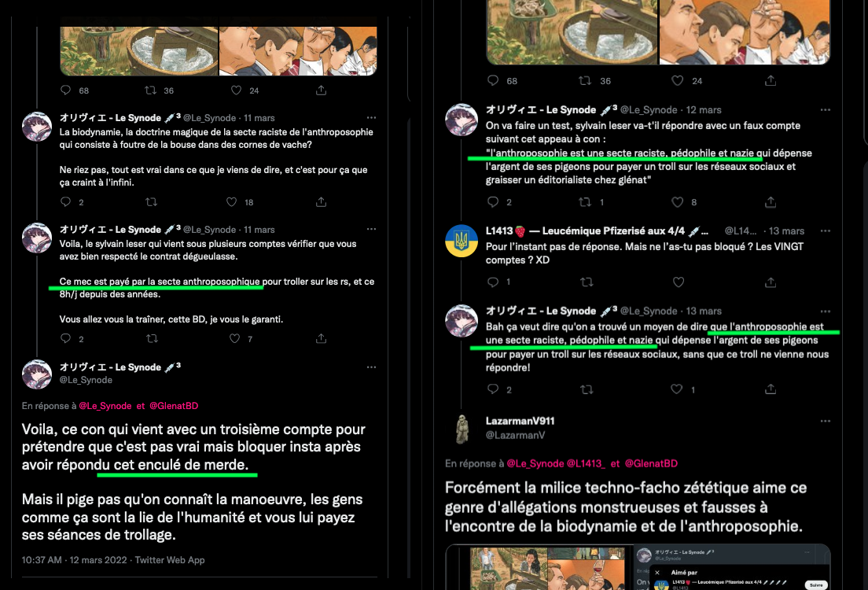Like the tweet with 18 likes

[231, 201]
